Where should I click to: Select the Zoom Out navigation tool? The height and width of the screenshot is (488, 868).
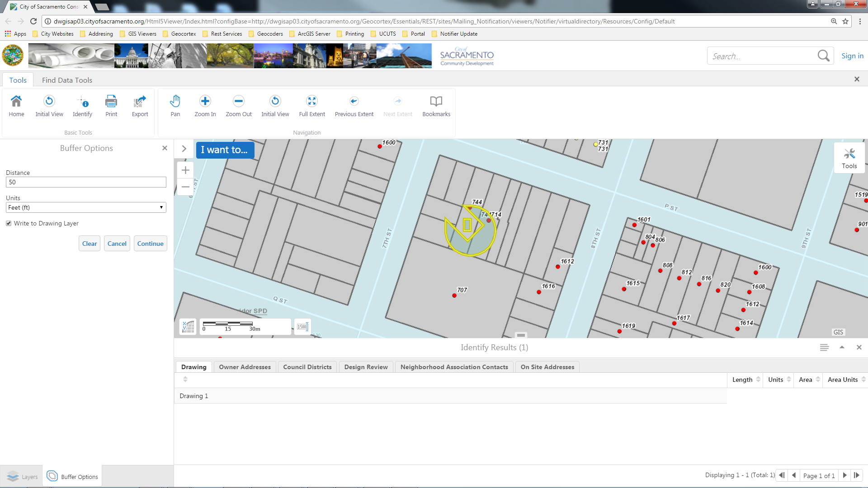239,106
